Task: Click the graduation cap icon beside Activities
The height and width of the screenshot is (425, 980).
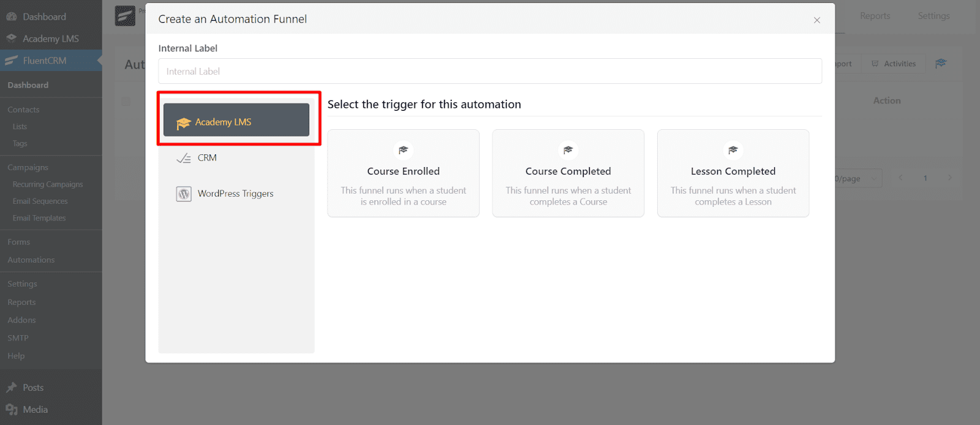Action: click(x=941, y=64)
